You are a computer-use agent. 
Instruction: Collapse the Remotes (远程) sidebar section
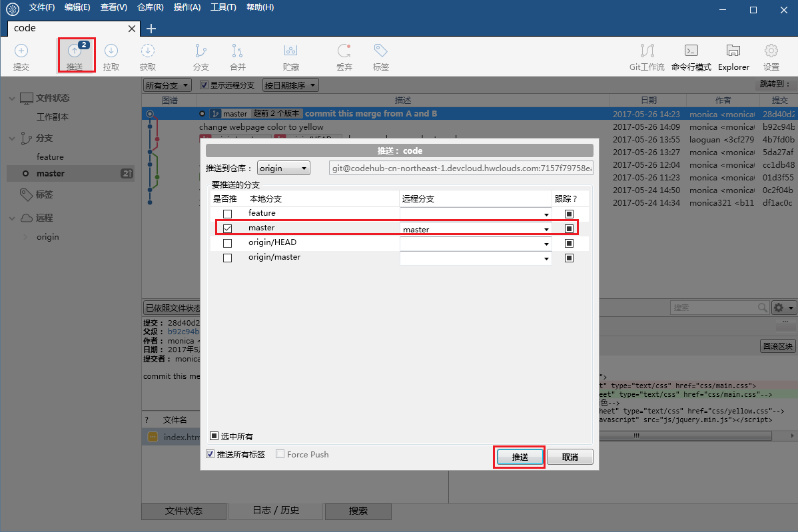point(12,218)
